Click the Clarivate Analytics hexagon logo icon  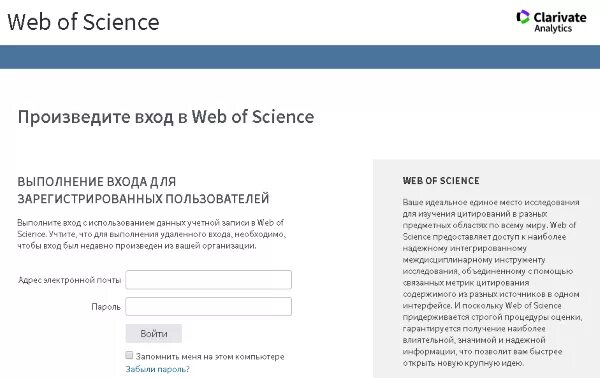pos(523,17)
